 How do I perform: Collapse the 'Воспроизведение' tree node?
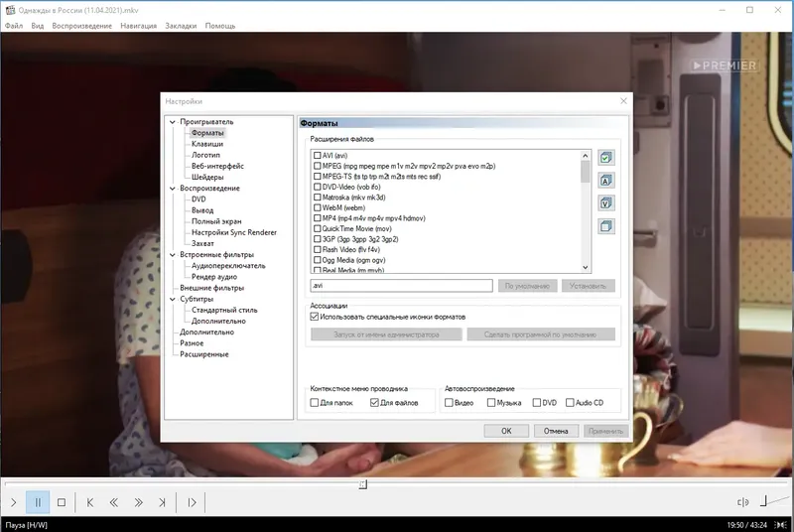tap(172, 189)
